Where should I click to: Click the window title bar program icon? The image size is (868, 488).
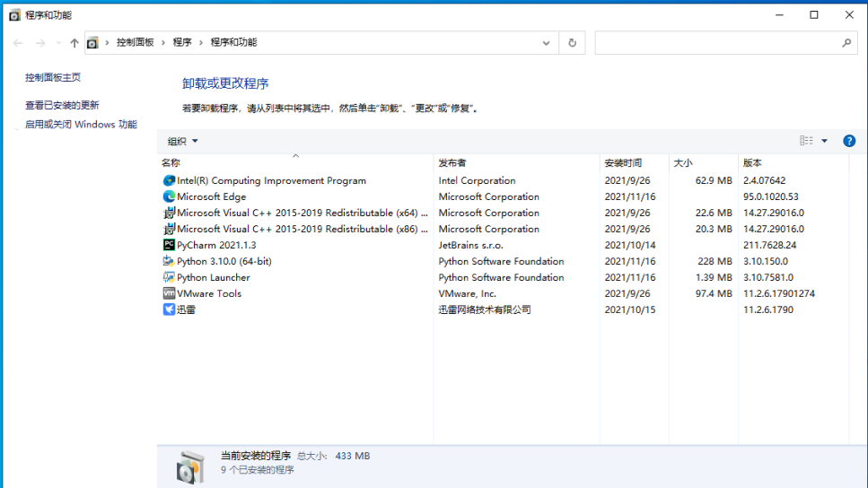click(14, 15)
